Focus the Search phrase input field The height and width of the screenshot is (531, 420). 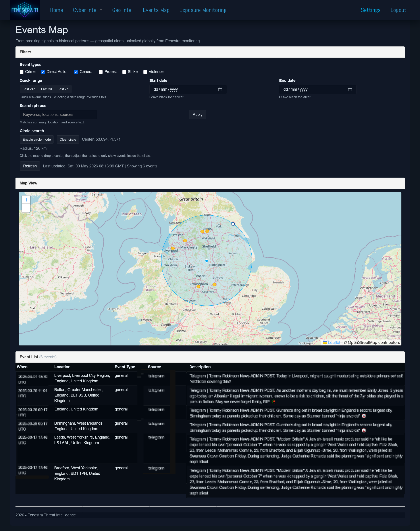pyautogui.click(x=58, y=115)
